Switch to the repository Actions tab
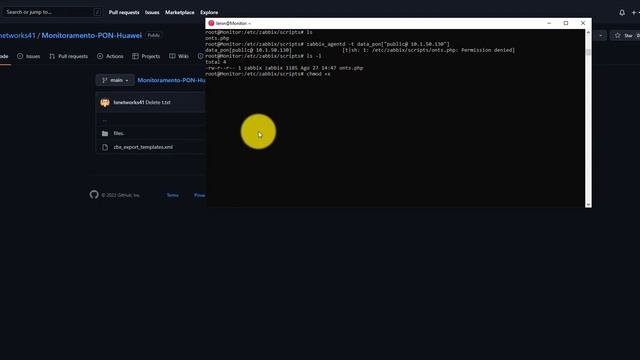The height and width of the screenshot is (360, 640). point(110,56)
